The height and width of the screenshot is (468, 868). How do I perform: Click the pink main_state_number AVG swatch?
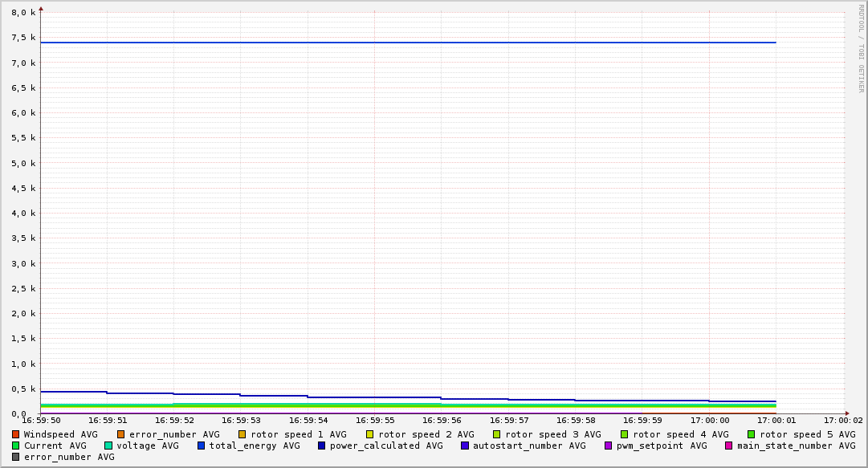729,446
